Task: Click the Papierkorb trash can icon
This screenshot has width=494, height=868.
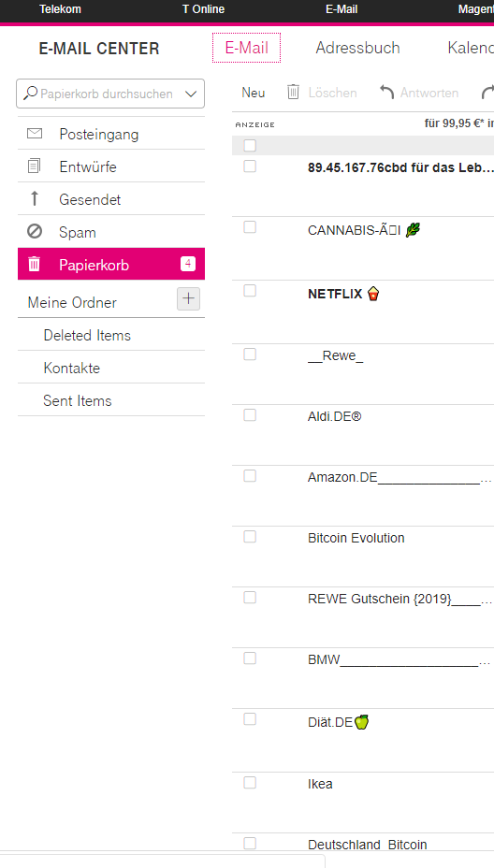Action: [35, 264]
